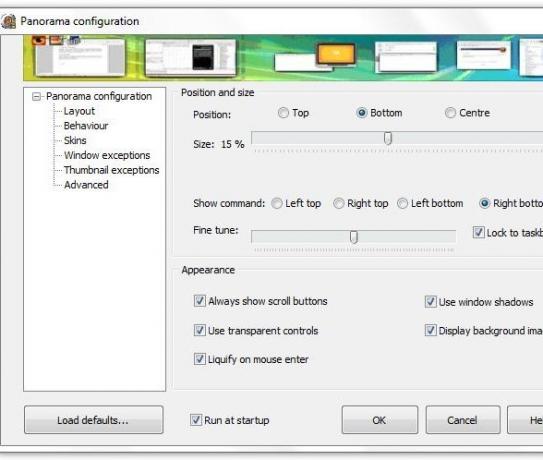Open the Layout tree item
This screenshot has width=543, height=460.
coord(79,111)
